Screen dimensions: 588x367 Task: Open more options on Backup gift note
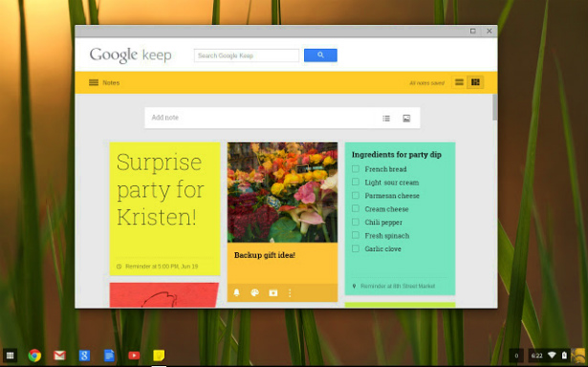(x=290, y=292)
